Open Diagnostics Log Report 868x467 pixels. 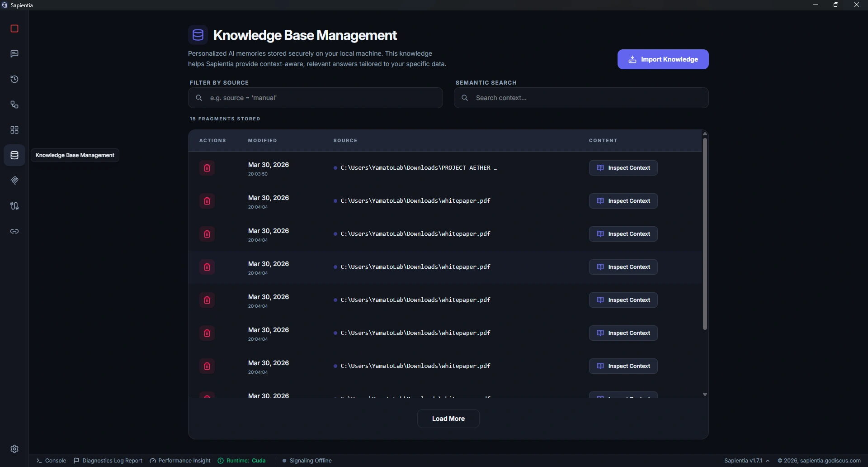(x=108, y=461)
